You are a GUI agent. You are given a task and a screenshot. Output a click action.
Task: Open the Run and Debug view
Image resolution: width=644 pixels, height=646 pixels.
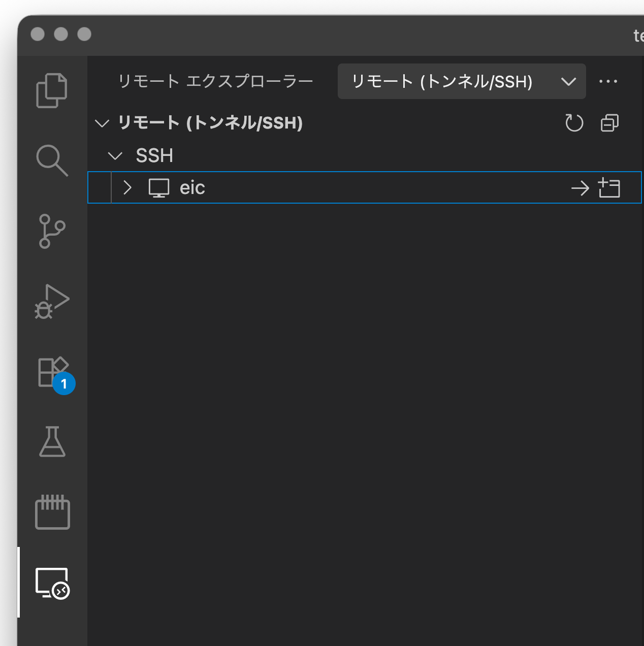52,302
